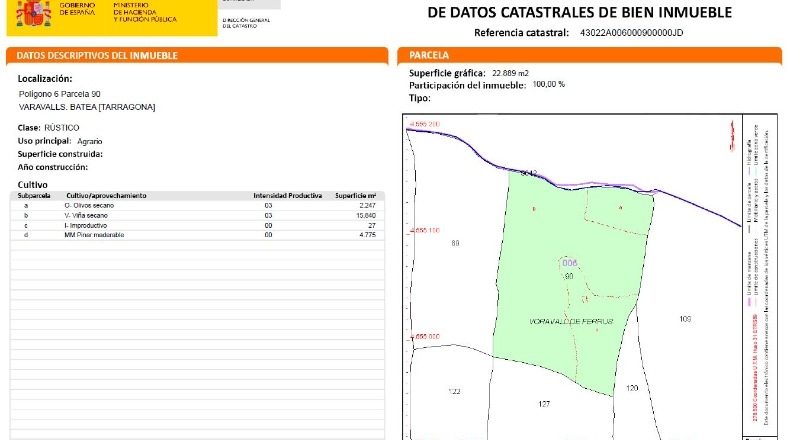This screenshot has height=440, width=790.
Task: Click the 'DE DATOS CATASTRALES DE BIEN INMUEBLE' title
Action: pos(579,13)
